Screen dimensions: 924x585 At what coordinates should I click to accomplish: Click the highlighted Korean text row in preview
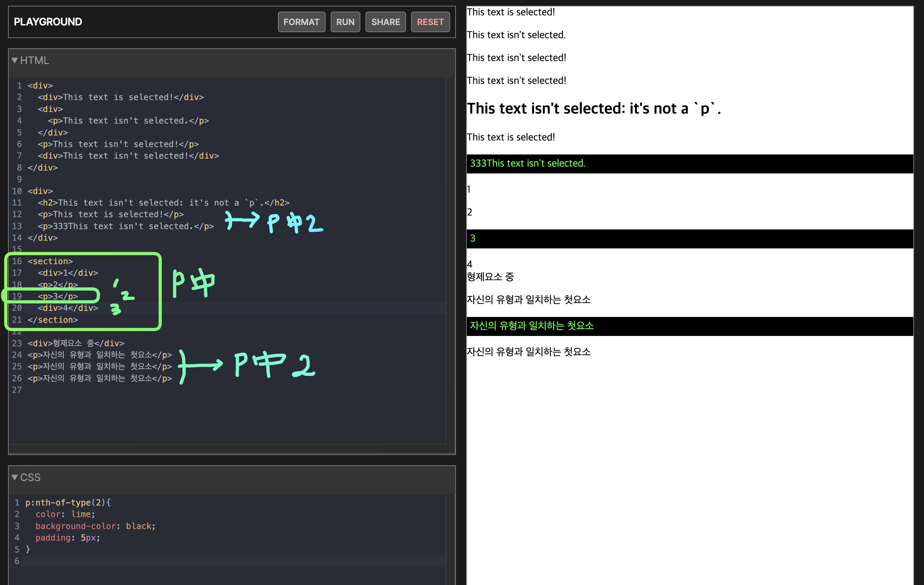tap(531, 326)
